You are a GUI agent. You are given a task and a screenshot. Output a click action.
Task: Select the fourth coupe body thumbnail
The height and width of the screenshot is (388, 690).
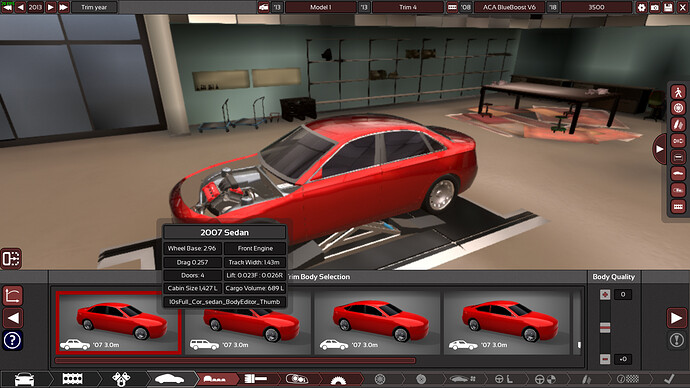click(x=506, y=322)
